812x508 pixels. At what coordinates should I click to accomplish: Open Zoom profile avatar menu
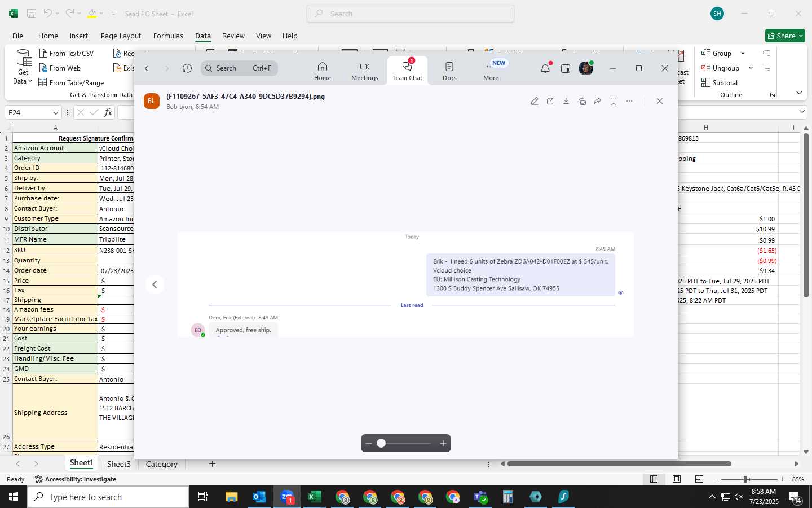click(586, 68)
